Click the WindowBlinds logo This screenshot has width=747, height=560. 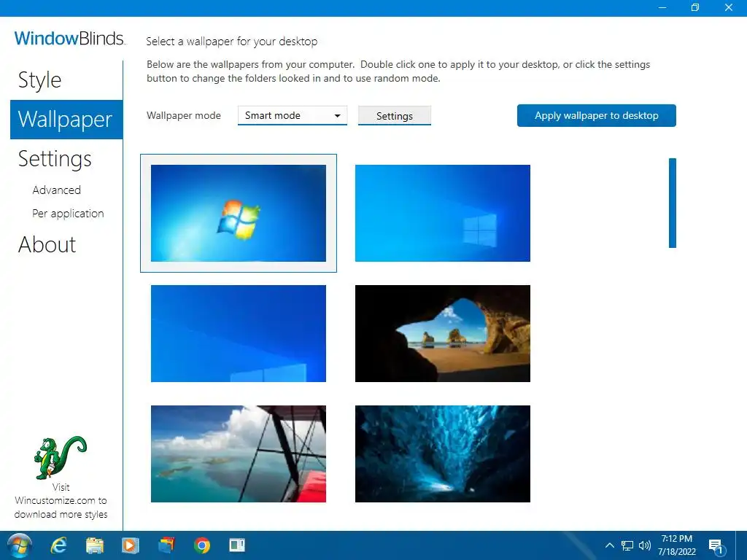(x=69, y=38)
